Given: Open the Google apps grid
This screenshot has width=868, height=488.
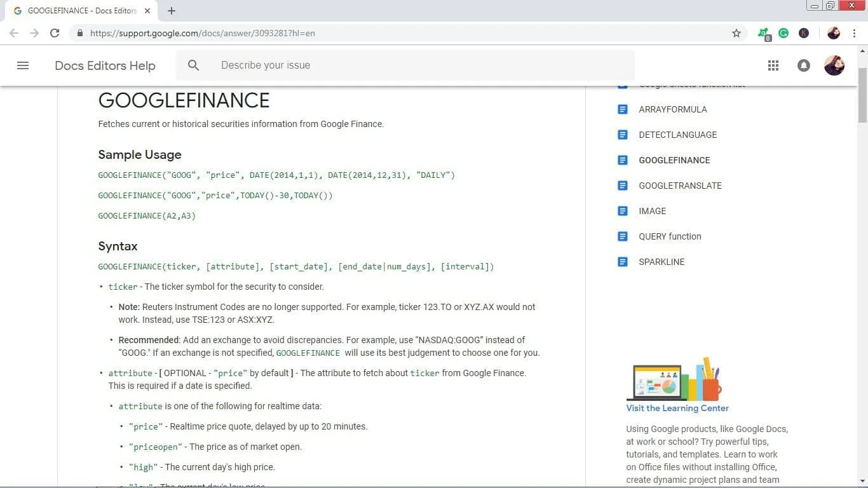Looking at the screenshot, I should click(773, 65).
